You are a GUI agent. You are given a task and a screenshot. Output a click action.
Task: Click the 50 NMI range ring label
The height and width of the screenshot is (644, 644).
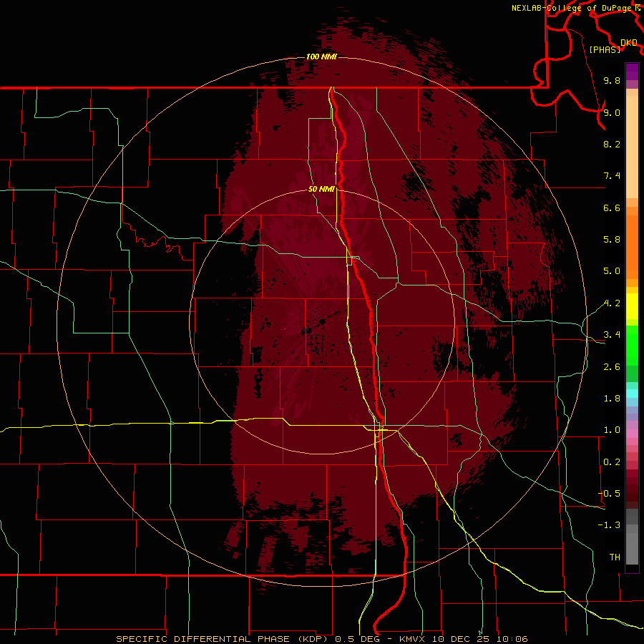click(x=321, y=189)
